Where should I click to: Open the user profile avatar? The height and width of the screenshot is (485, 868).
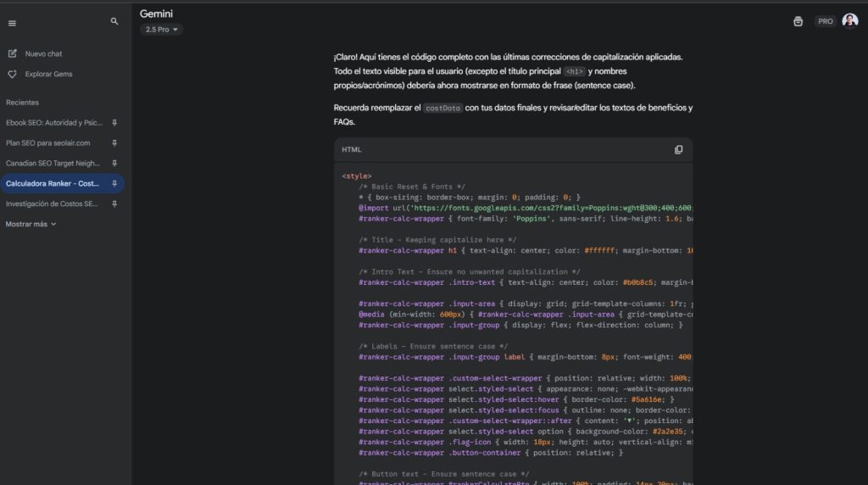(849, 21)
